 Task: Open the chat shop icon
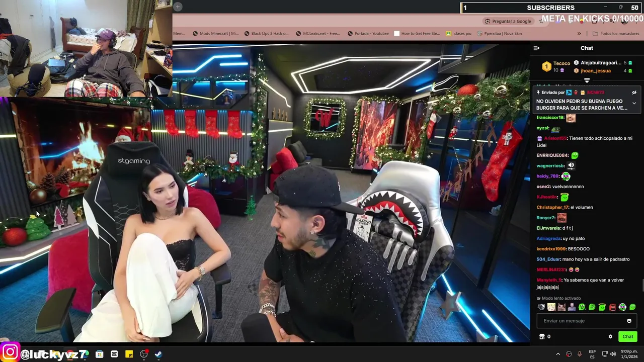[x=541, y=336]
